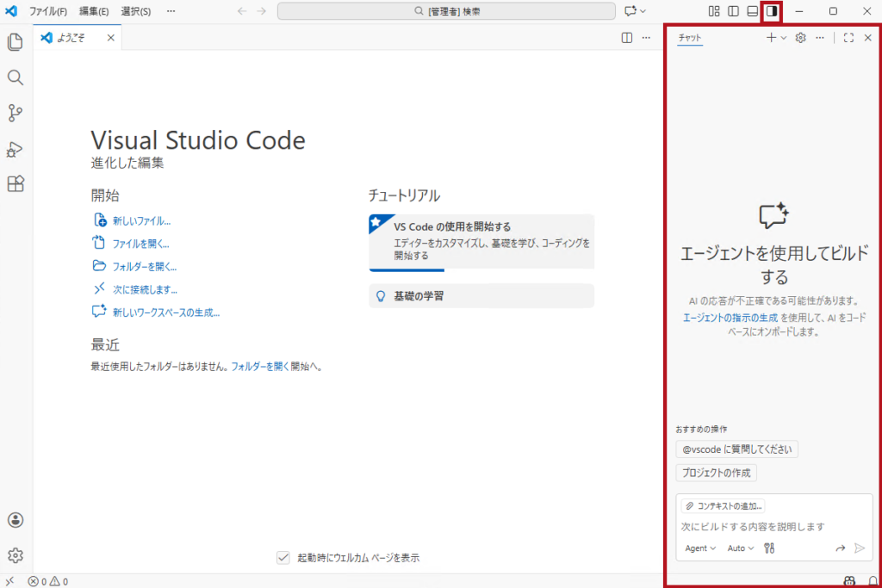Toggle the bottom panel visibility icon
This screenshot has height=588, width=882.
click(x=751, y=11)
